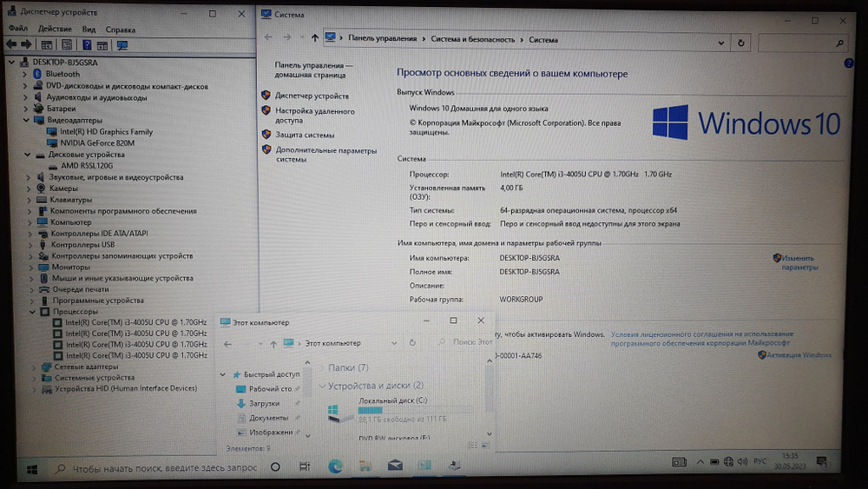This screenshot has width=868, height=489.
Task: Open Дополнительные параметры системы link
Action: click(325, 155)
